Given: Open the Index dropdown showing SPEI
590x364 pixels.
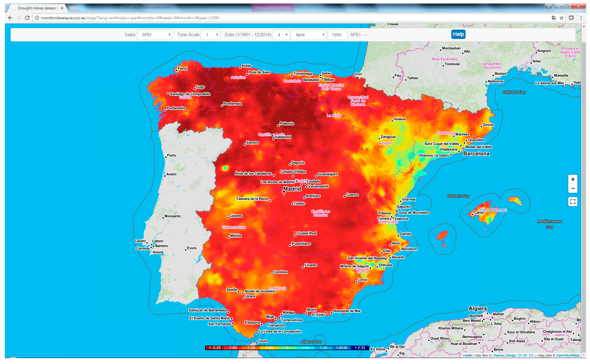Looking at the screenshot, I should click(x=155, y=35).
